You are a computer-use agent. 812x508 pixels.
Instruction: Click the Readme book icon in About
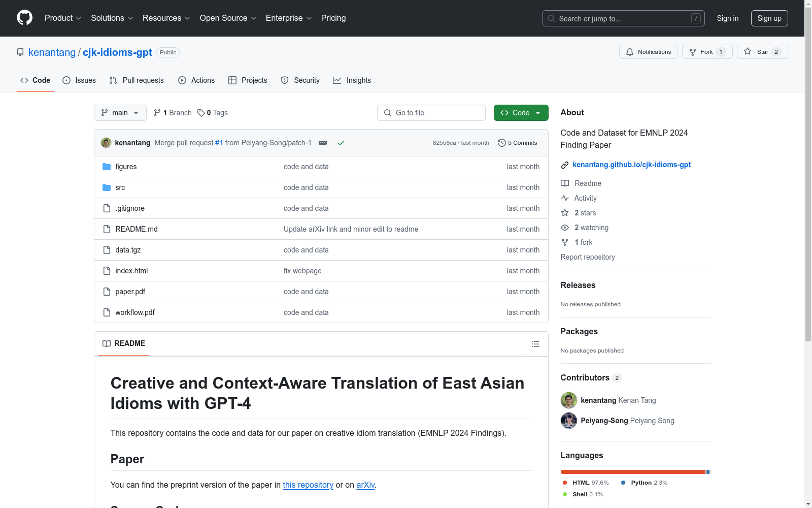click(x=565, y=183)
